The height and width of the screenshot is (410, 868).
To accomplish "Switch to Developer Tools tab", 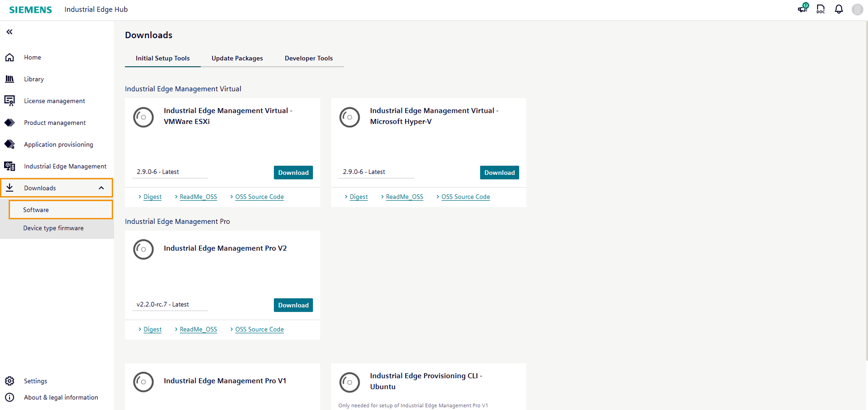I will coord(309,58).
